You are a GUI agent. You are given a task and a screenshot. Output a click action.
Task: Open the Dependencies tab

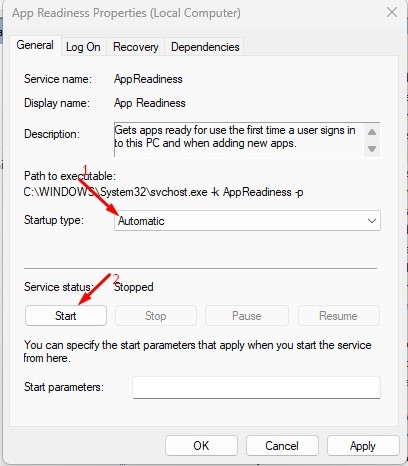(205, 47)
